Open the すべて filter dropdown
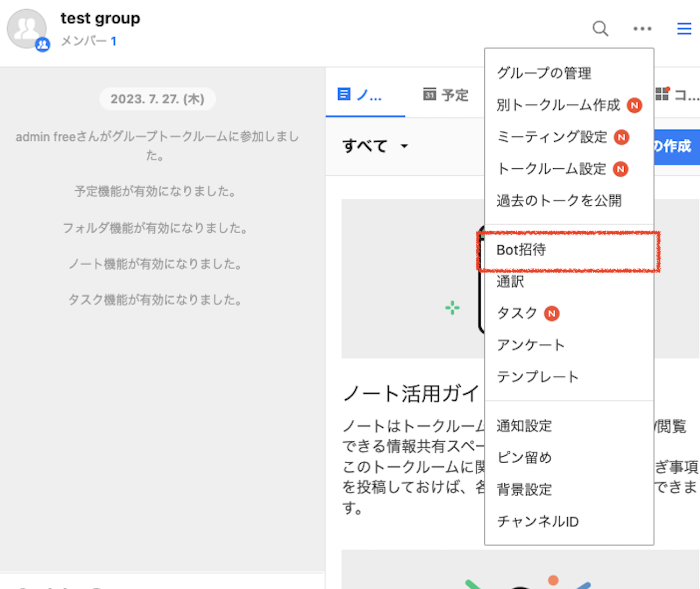 (375, 146)
